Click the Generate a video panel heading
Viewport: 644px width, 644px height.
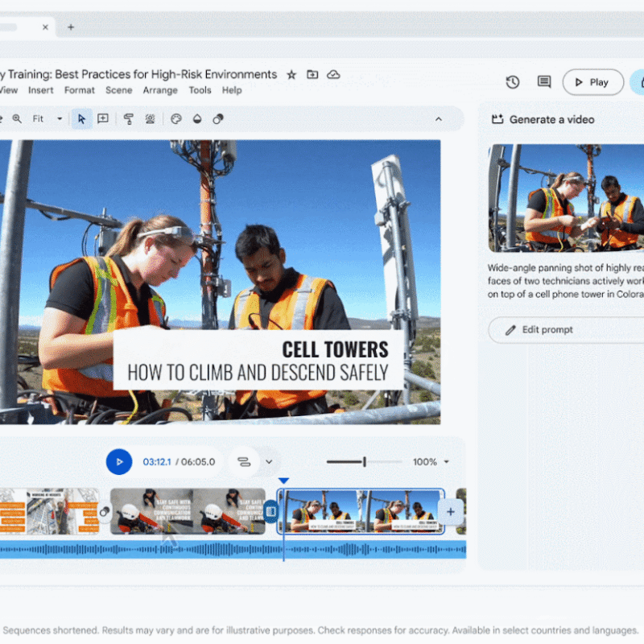(x=551, y=119)
